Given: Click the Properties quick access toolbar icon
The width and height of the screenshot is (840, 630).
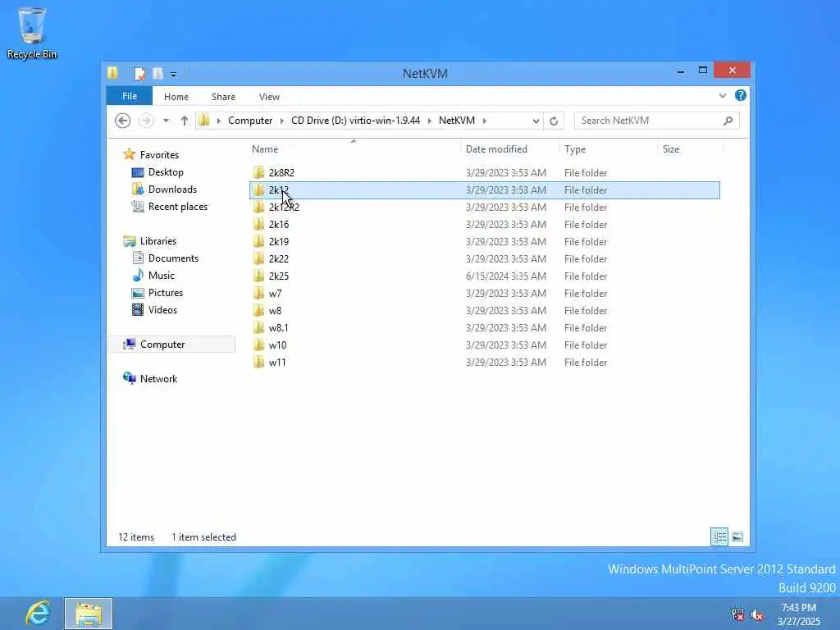Looking at the screenshot, I should coord(139,73).
